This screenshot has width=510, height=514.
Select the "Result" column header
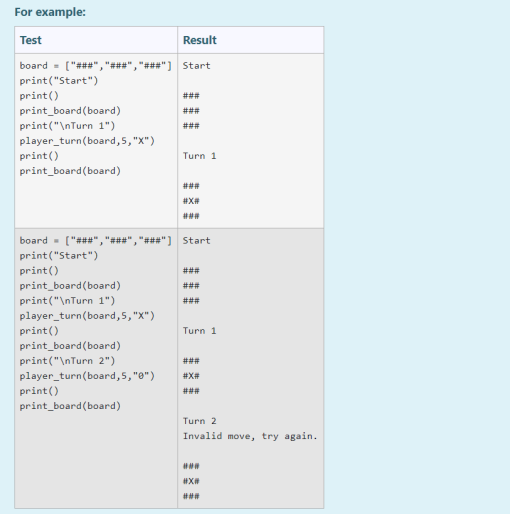tap(200, 40)
